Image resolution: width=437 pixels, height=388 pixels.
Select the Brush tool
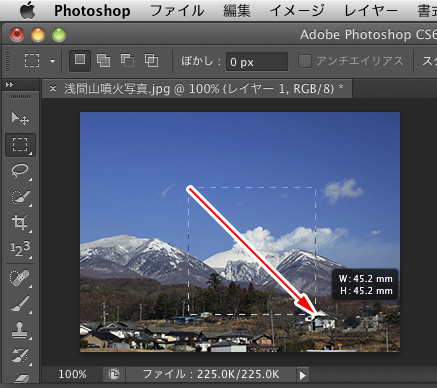(20, 304)
